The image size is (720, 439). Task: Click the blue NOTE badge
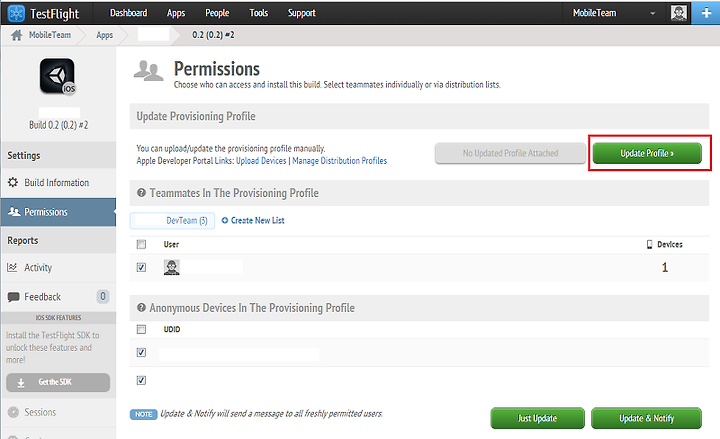(143, 414)
